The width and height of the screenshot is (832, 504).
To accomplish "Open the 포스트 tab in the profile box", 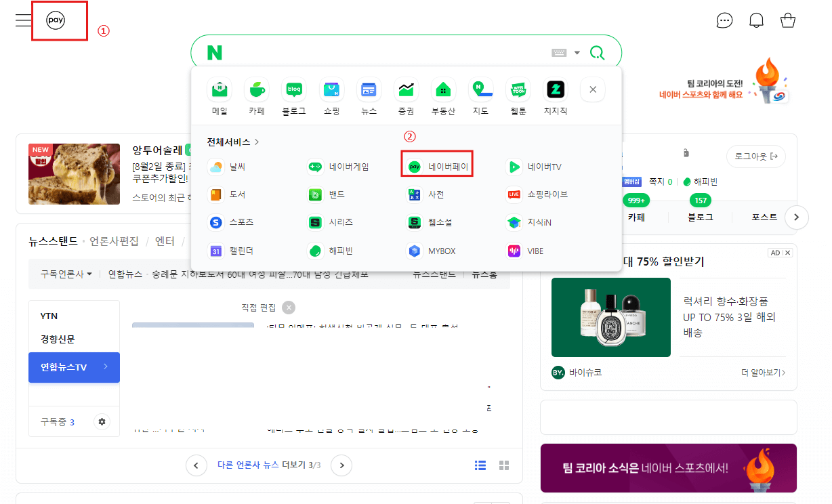I will click(764, 217).
